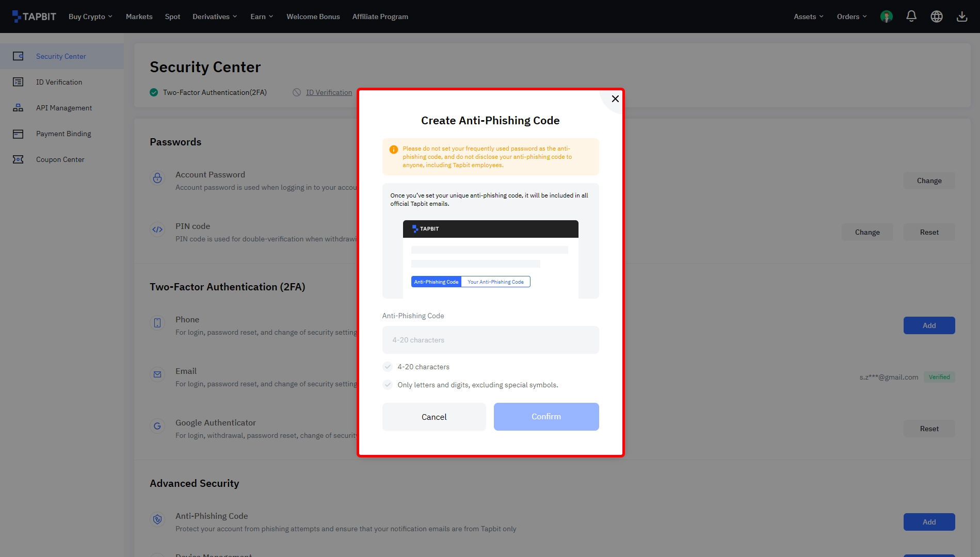This screenshot has height=557, width=980.
Task: Focus the Anti-Phishing Code input field
Action: point(490,340)
